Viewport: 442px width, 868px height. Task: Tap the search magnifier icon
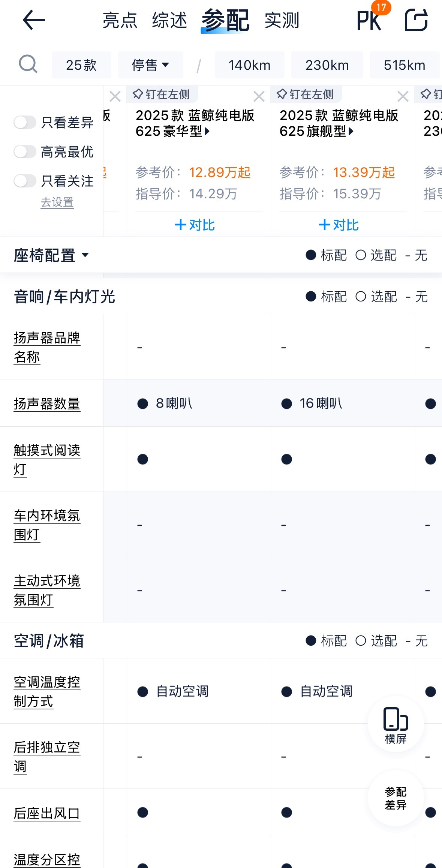(28, 64)
